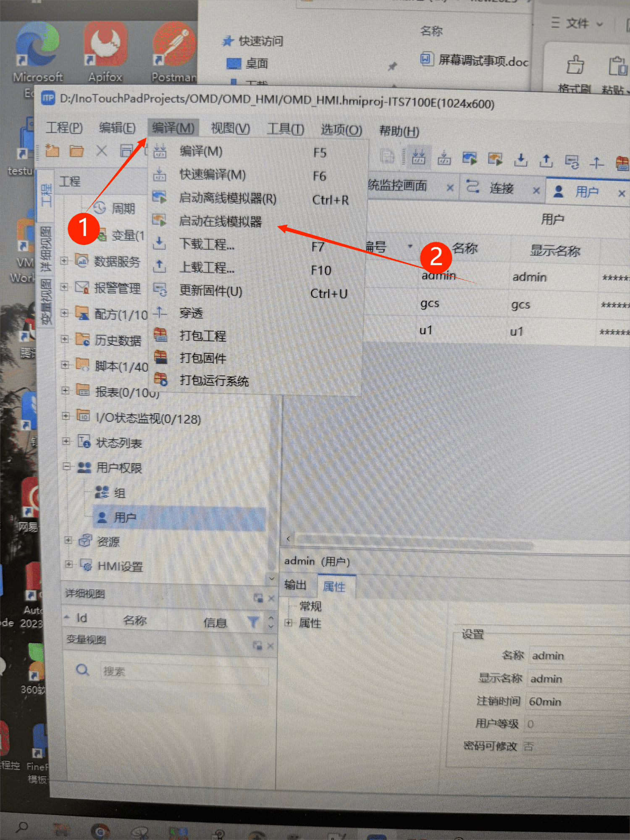Open the 编辑(E) menu
This screenshot has height=840, width=630.
pyautogui.click(x=117, y=127)
